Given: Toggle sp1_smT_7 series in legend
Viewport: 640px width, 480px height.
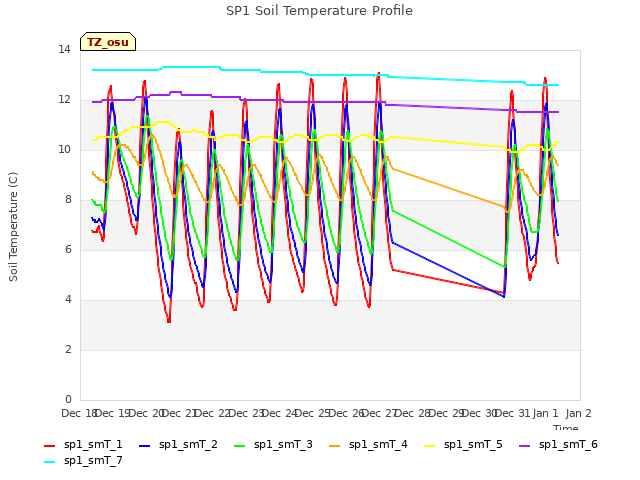Looking at the screenshot, I should coord(83,460).
